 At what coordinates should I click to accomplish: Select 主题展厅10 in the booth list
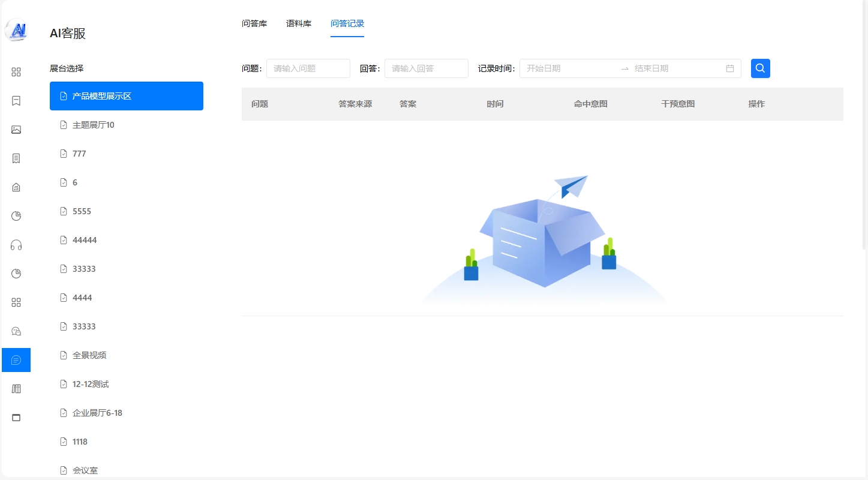tap(94, 125)
